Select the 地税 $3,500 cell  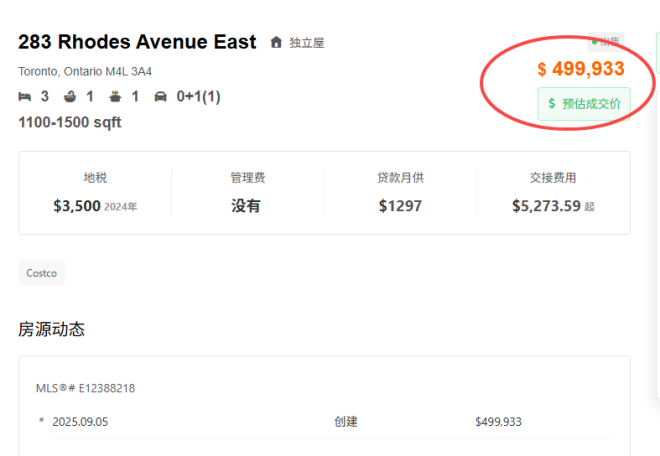[95, 193]
